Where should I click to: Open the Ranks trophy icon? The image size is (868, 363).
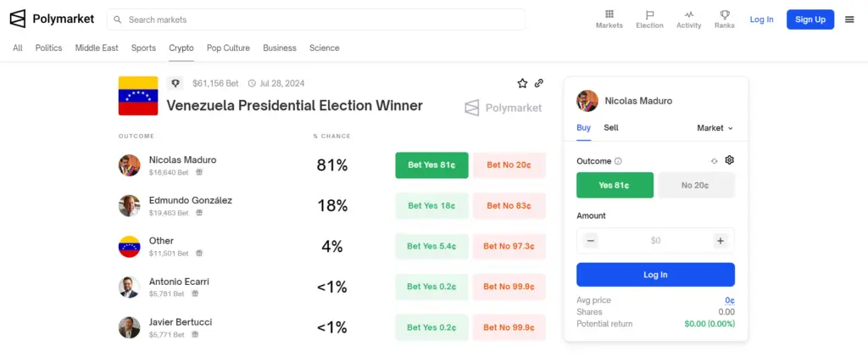(724, 14)
